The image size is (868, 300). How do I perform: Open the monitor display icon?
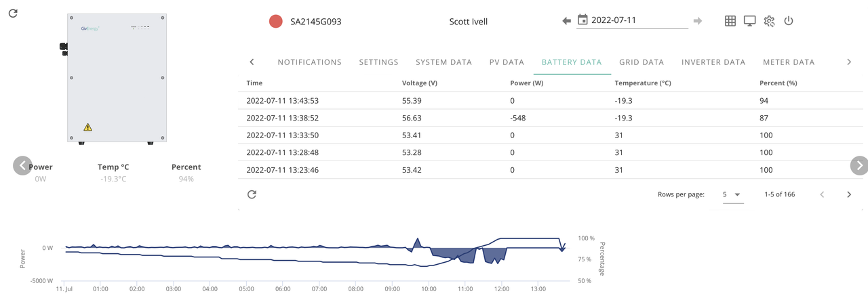(x=749, y=21)
